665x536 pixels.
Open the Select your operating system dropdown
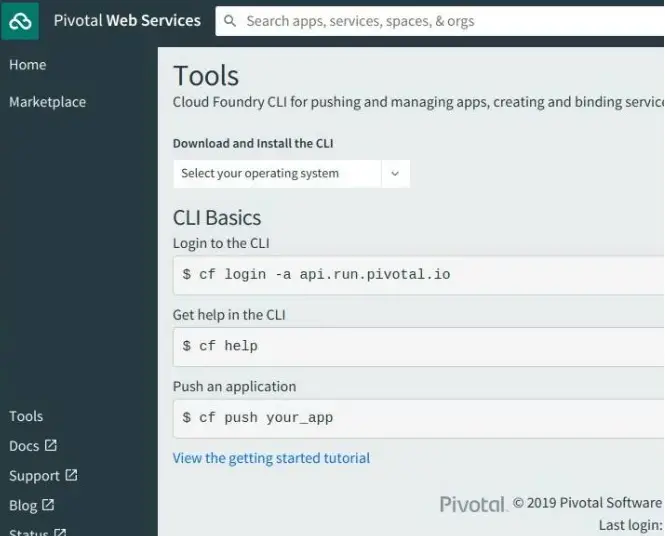click(x=291, y=173)
